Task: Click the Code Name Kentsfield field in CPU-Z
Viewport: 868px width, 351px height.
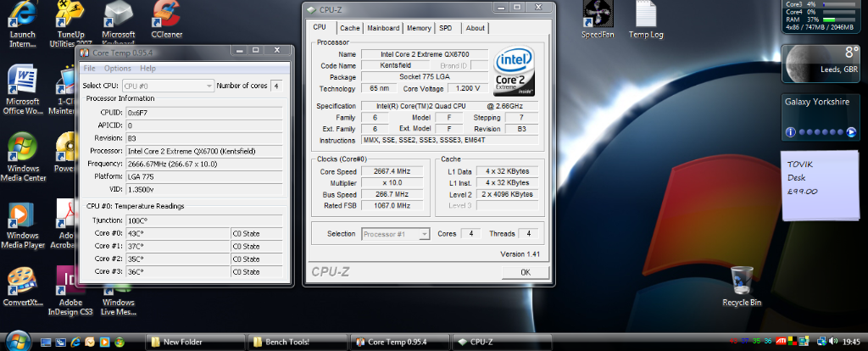Action: pyautogui.click(x=396, y=65)
